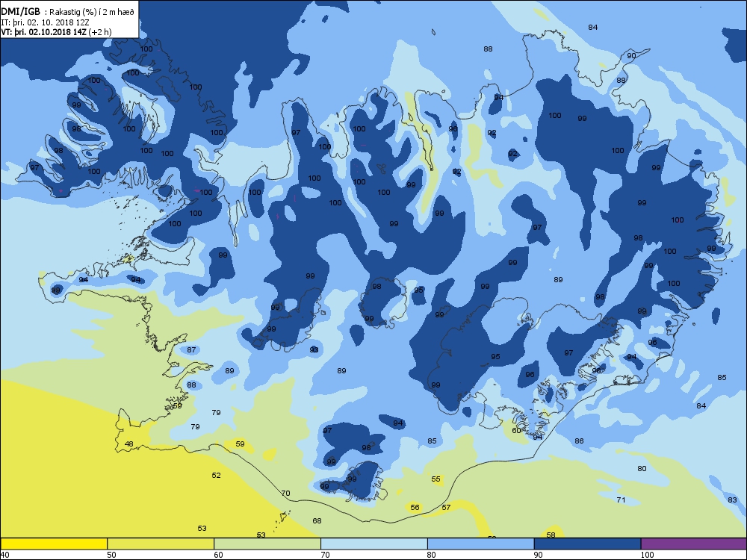
Task: Select the humidity value 56 on the map
Action: (415, 508)
